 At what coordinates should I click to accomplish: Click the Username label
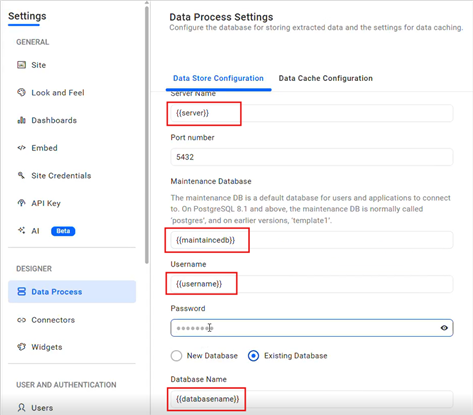click(188, 264)
